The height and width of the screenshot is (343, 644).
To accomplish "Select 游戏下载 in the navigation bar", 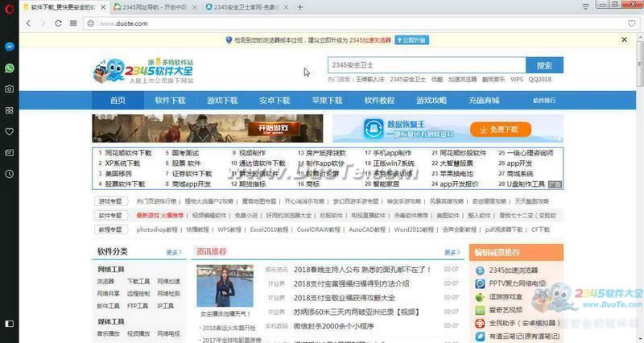I will click(222, 101).
